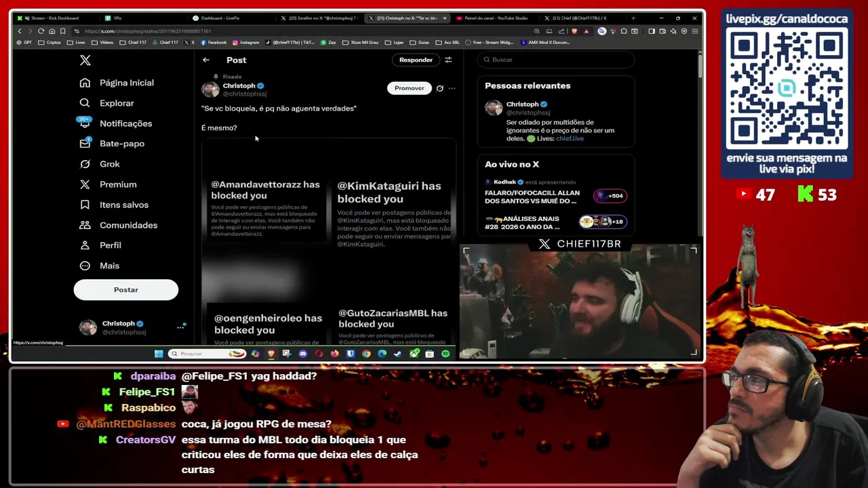This screenshot has width=868, height=488.
Task: Click the browser address bar
Action: coord(298,31)
